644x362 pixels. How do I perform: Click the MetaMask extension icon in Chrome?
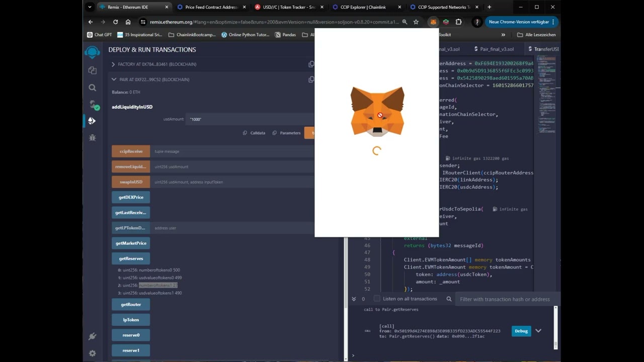coord(433,22)
